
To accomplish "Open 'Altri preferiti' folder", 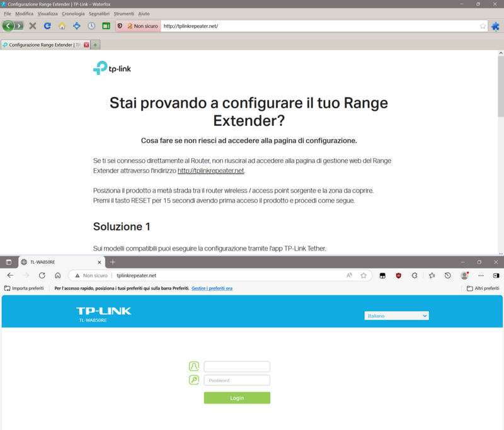I will (x=483, y=288).
